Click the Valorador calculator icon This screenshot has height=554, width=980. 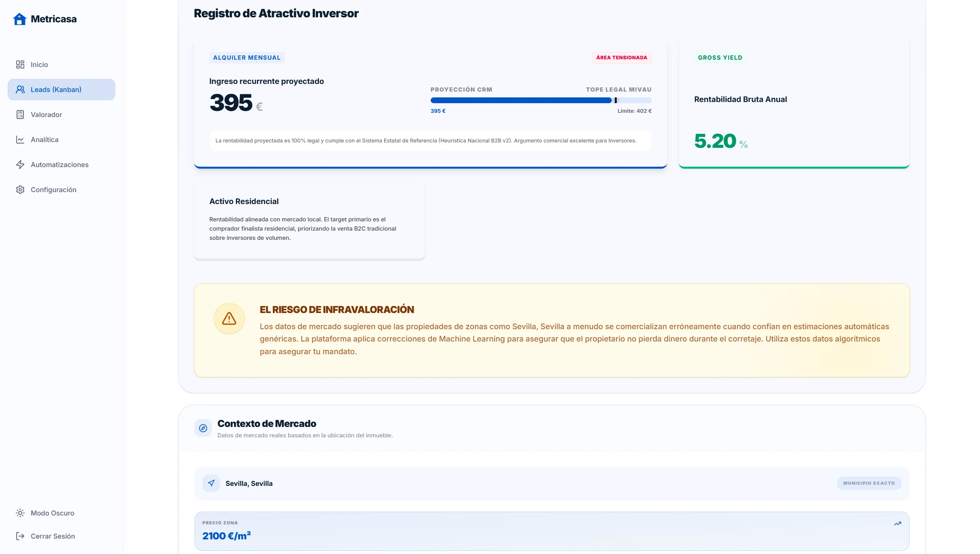tap(20, 114)
